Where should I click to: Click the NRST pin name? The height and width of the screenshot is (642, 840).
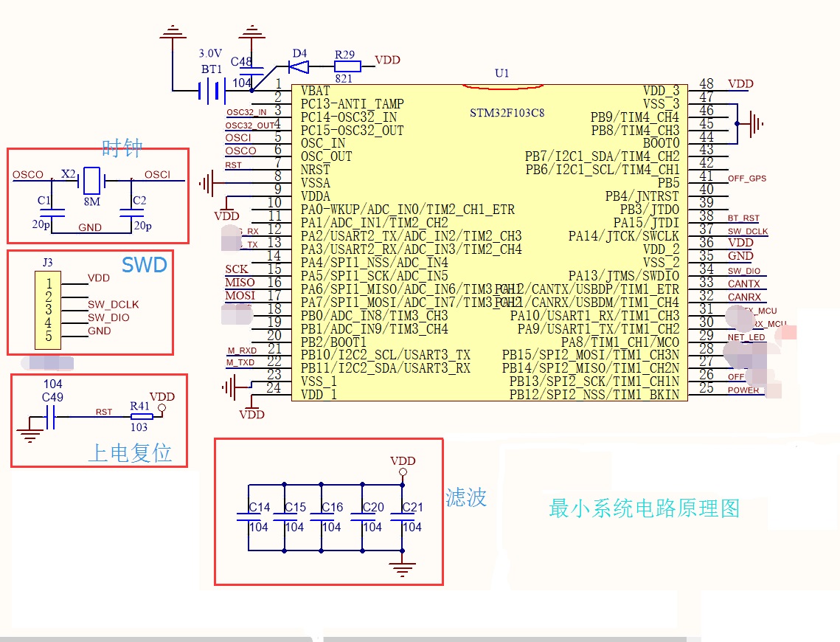315,170
